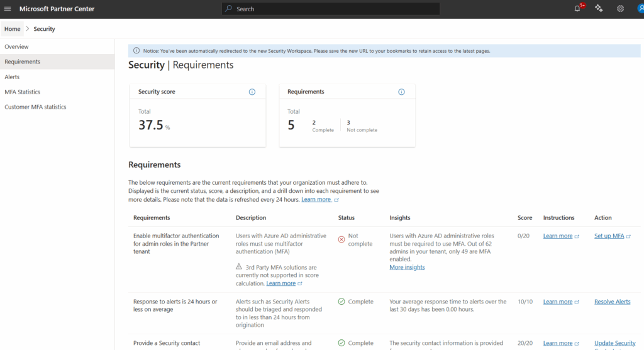Open Learn more in 3rd Party MFA note

tap(281, 283)
